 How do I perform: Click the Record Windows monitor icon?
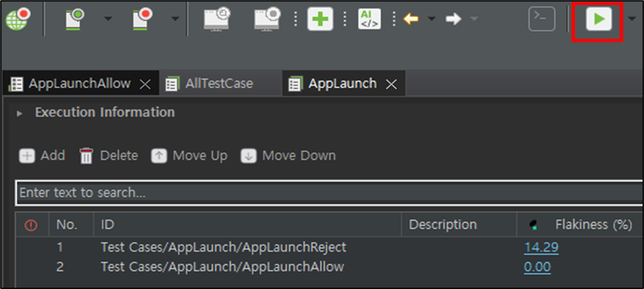(267, 19)
